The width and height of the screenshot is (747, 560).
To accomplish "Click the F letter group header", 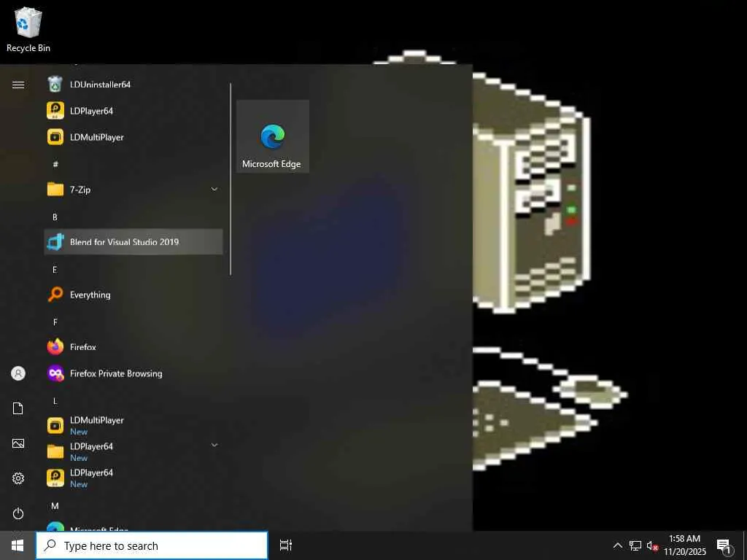I will coord(55,322).
